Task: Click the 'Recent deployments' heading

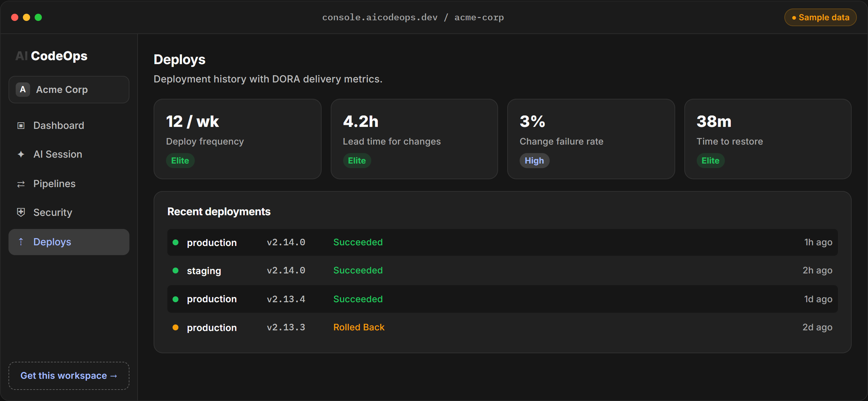Action: 219,212
